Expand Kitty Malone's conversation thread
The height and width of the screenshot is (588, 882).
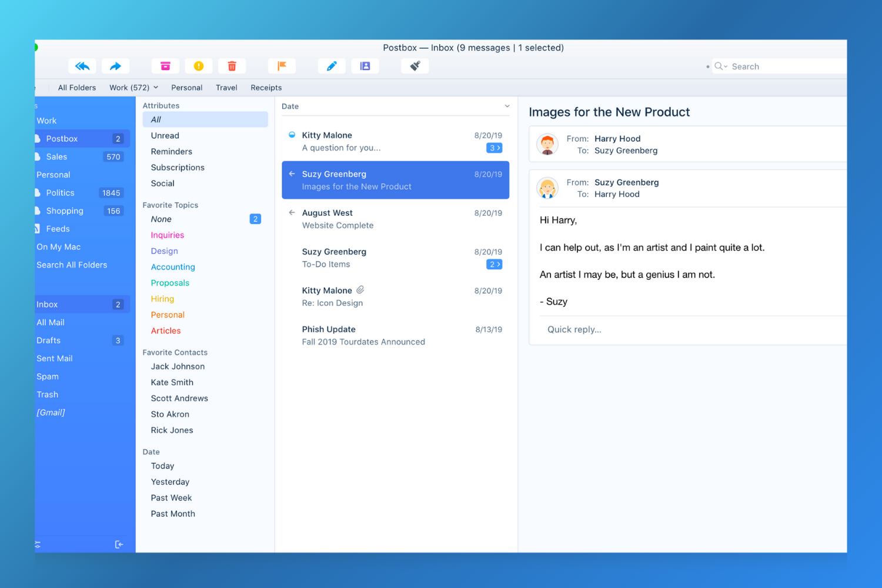[x=494, y=148]
